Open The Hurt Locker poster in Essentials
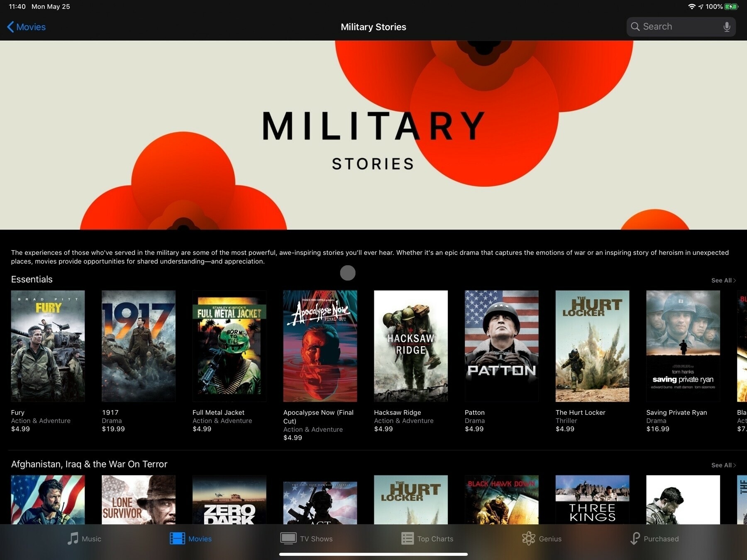This screenshot has height=560, width=747. click(x=592, y=346)
